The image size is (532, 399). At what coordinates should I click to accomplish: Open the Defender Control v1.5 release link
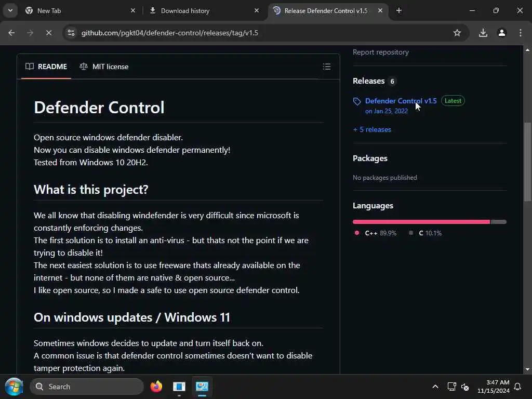pyautogui.click(x=401, y=101)
